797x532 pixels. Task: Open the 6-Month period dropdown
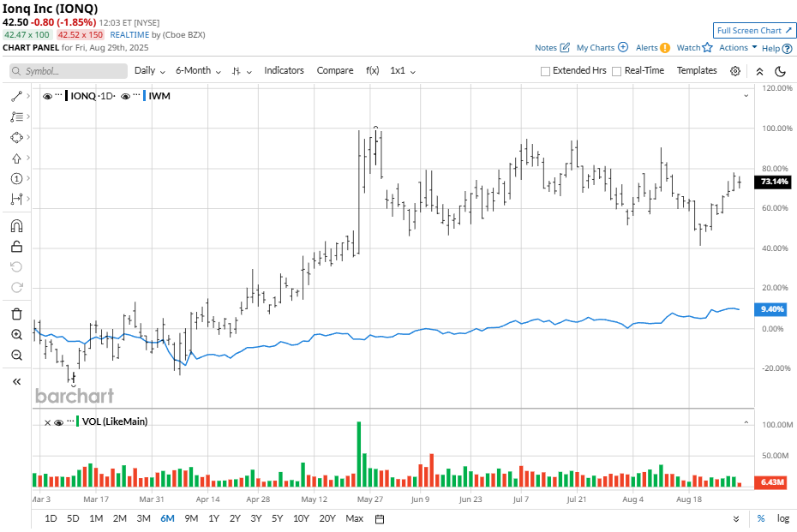coord(198,70)
